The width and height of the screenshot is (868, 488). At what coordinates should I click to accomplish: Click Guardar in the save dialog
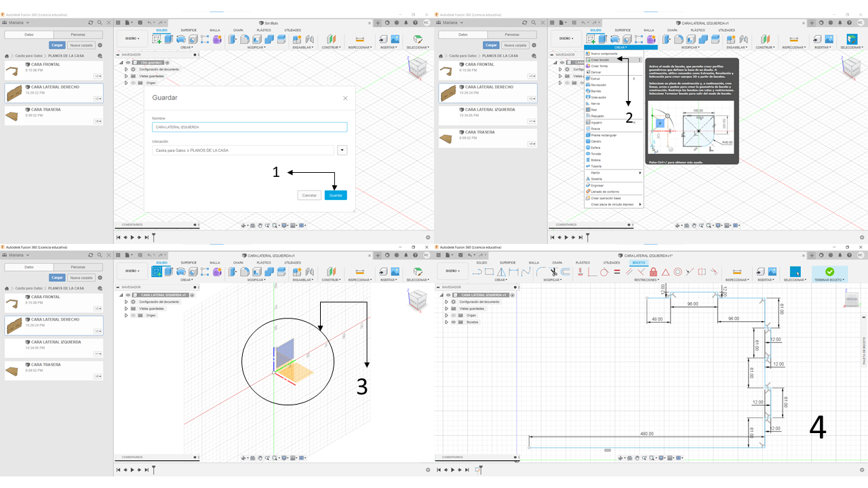coord(336,195)
